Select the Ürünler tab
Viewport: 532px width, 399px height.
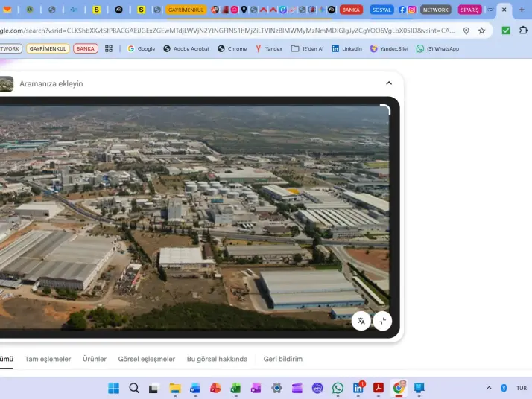coord(95,359)
